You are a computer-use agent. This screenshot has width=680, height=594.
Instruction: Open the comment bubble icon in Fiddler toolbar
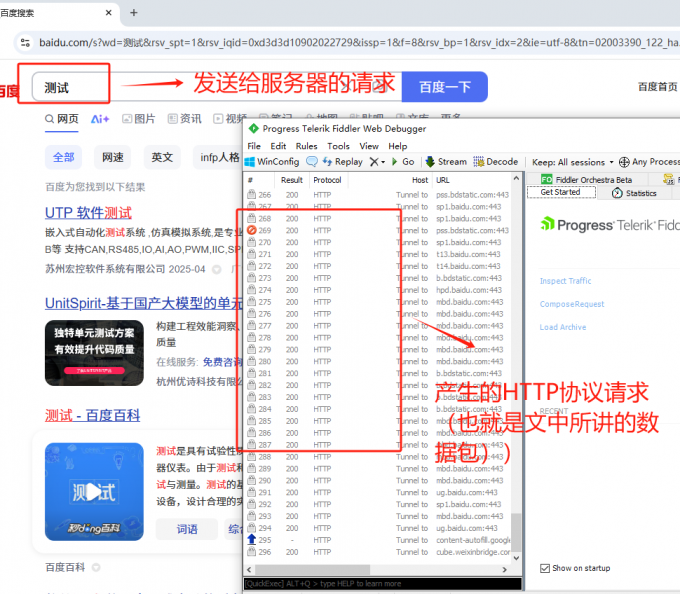pyautogui.click(x=311, y=162)
